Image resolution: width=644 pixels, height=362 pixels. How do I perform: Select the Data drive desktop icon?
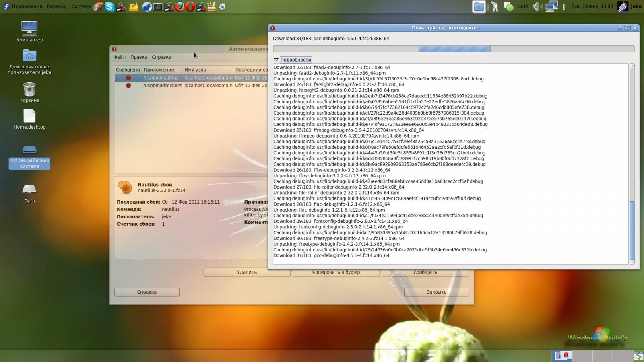(29, 193)
